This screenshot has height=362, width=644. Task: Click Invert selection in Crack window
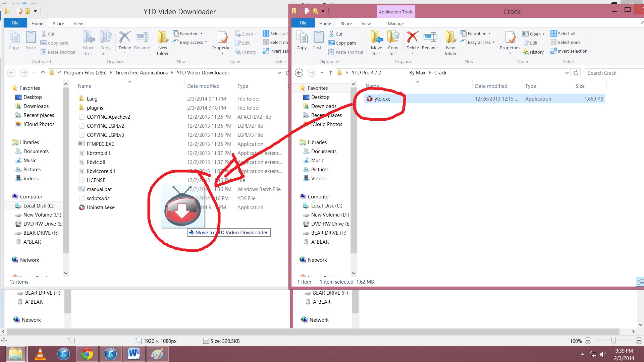click(569, 51)
